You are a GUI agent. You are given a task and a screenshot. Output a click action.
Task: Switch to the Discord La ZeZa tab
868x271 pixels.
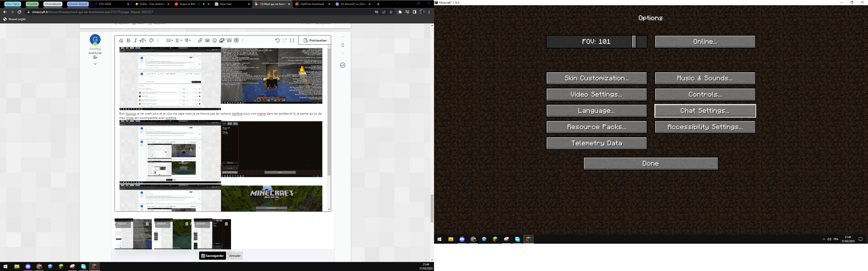click(352, 4)
